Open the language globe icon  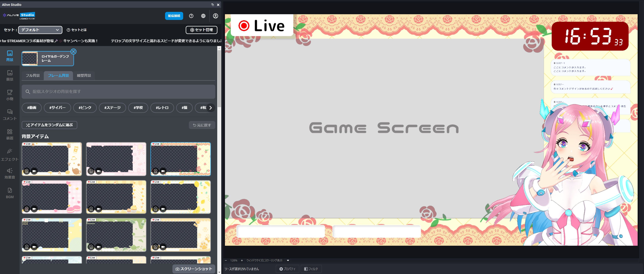click(x=203, y=16)
